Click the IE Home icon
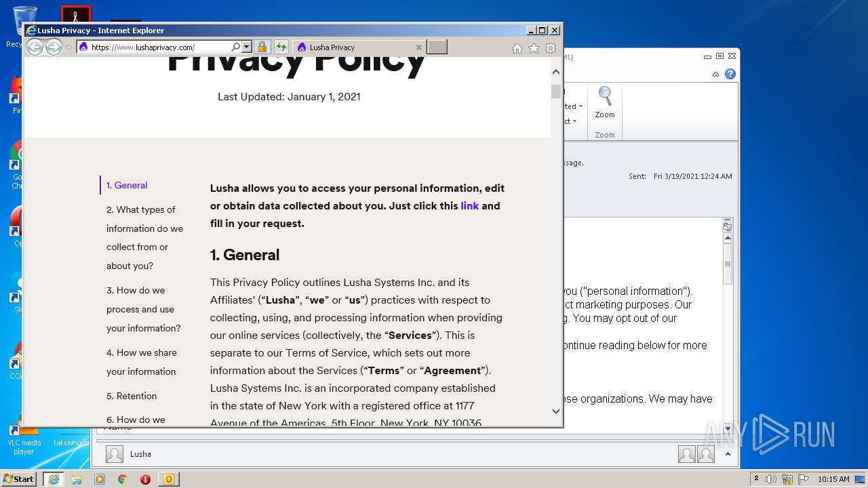 (x=517, y=48)
